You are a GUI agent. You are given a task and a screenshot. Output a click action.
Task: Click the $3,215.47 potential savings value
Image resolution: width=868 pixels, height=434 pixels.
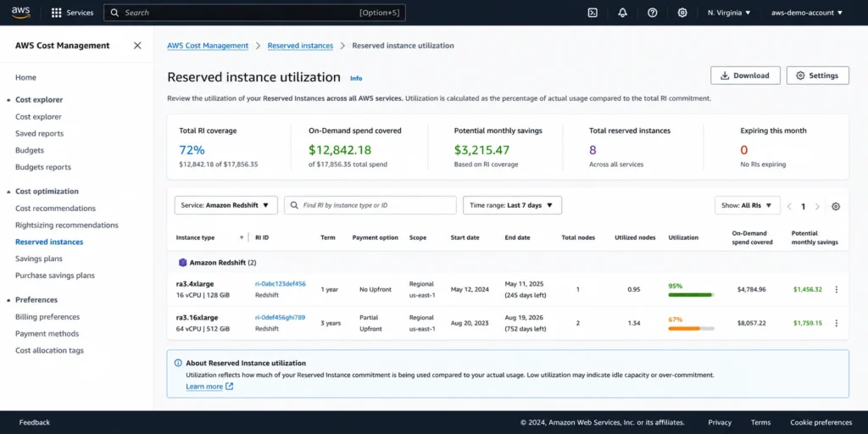coord(481,150)
